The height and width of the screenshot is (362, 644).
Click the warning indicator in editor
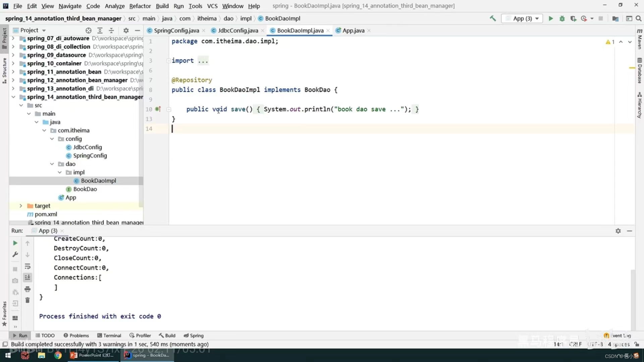click(610, 42)
